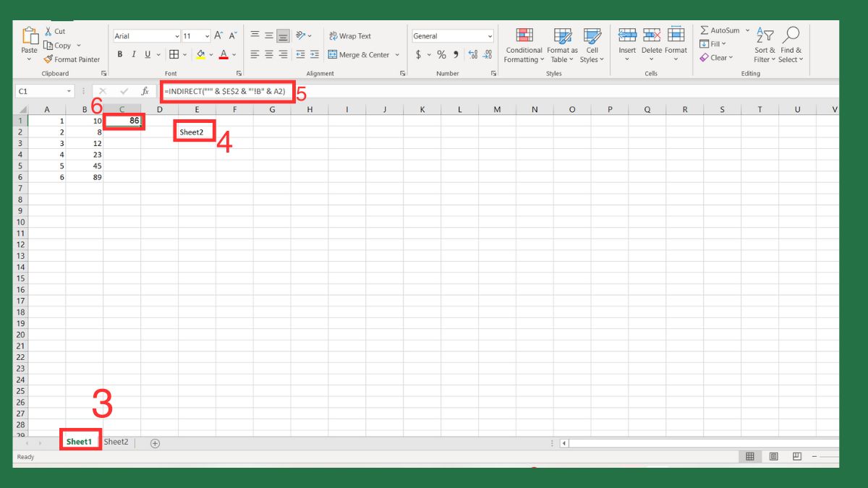Image resolution: width=868 pixels, height=488 pixels.
Task: Click the Insert Function fx icon
Action: click(x=145, y=92)
